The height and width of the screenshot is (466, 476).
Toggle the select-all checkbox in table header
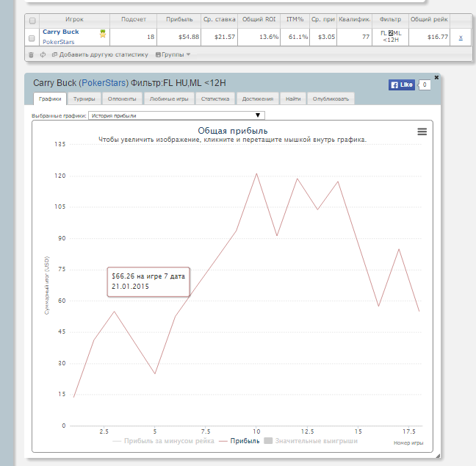click(32, 21)
